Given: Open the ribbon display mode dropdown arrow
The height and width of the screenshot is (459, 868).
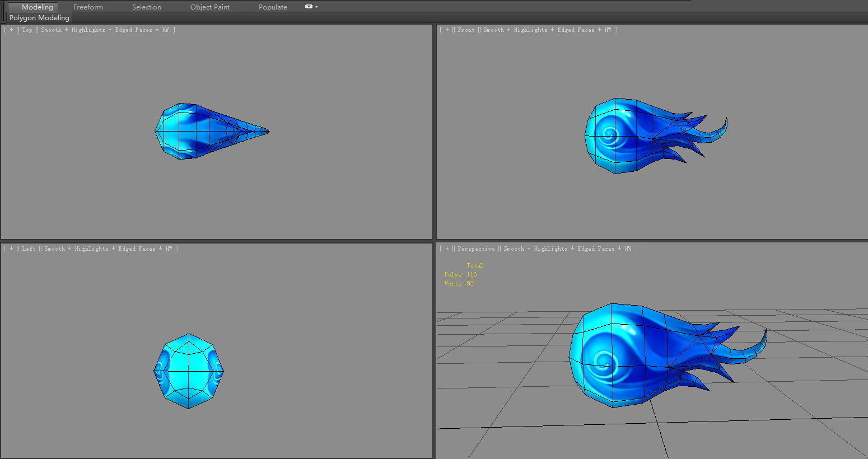Looking at the screenshot, I should pyautogui.click(x=317, y=7).
